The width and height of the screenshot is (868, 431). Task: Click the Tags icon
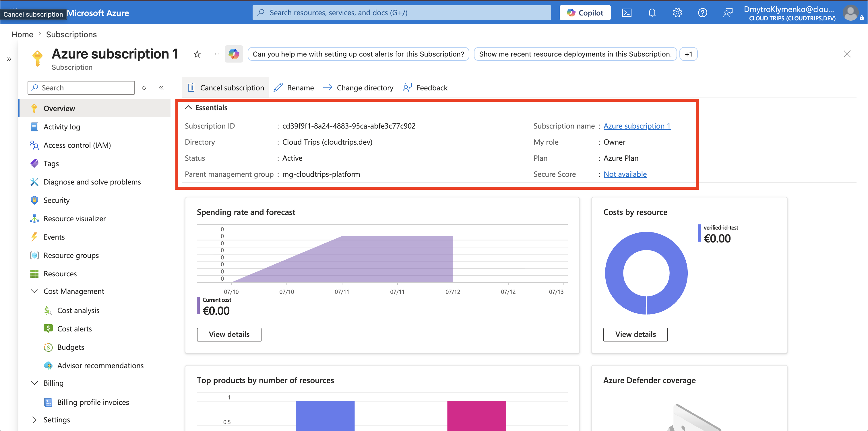[34, 164]
